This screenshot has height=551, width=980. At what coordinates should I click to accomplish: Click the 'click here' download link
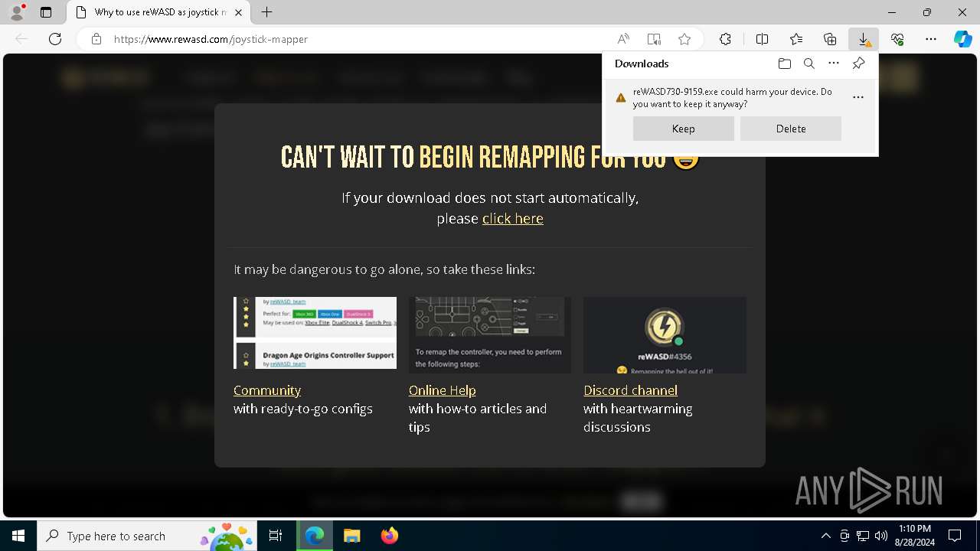(513, 219)
